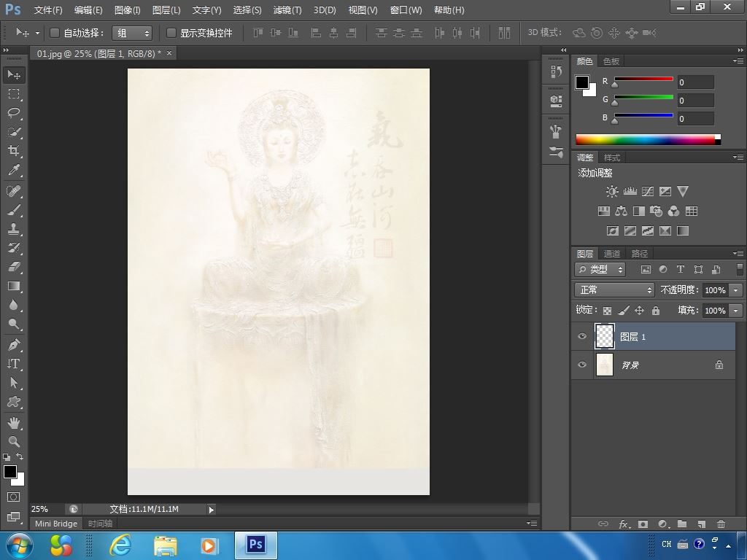Open the 正常 blend mode dropdown
Screen dimensions: 747x560
tap(614, 289)
